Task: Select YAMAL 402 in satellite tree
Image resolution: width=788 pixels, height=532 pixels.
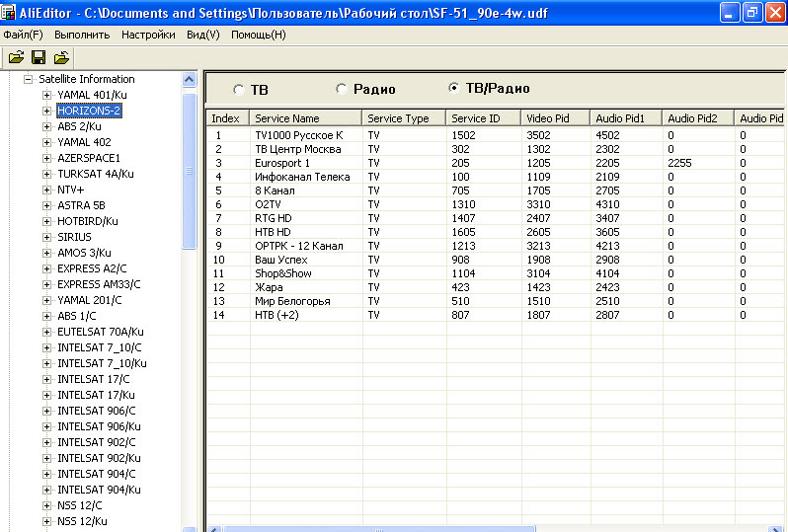Action: (x=84, y=142)
